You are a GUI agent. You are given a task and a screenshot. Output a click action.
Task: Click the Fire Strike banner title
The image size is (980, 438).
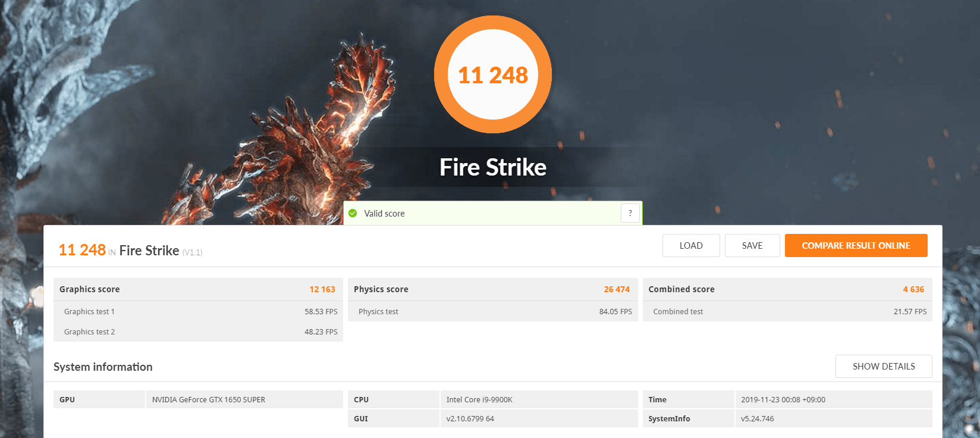click(493, 167)
